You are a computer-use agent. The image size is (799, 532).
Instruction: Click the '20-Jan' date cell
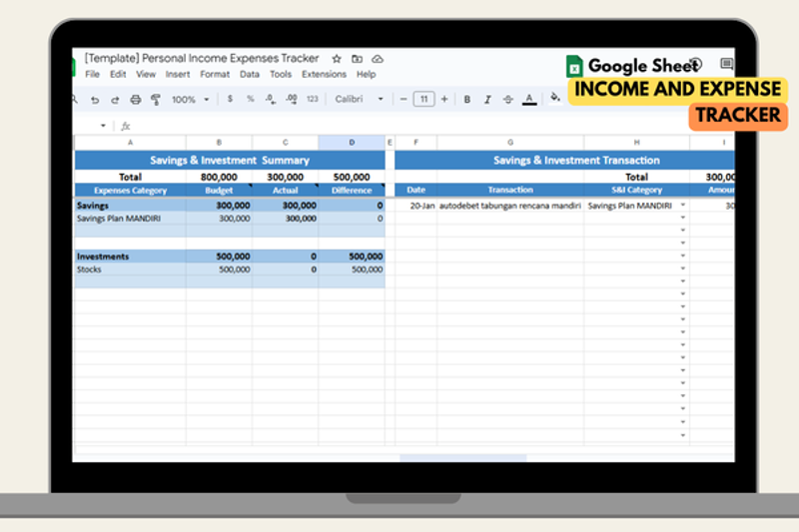pyautogui.click(x=415, y=206)
